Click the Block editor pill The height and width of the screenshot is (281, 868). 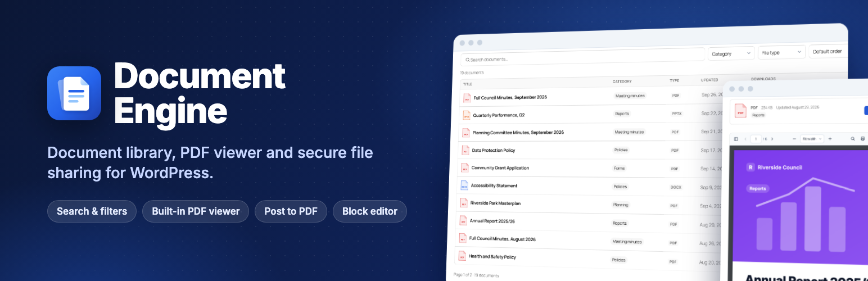[x=370, y=211]
